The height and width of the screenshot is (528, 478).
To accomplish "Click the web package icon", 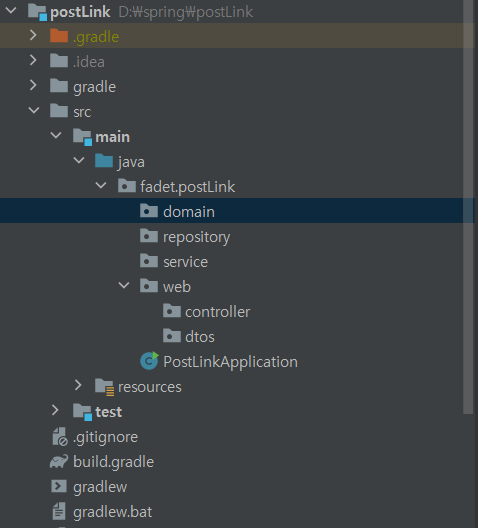I will pos(149,286).
